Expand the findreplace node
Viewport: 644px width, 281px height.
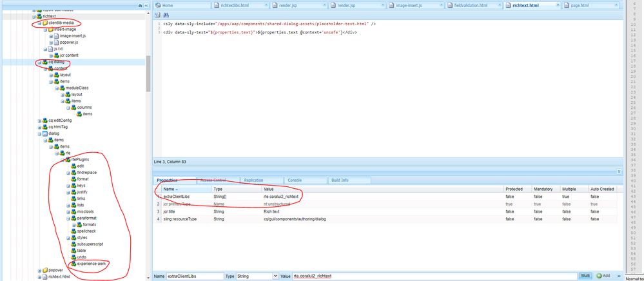(x=68, y=173)
